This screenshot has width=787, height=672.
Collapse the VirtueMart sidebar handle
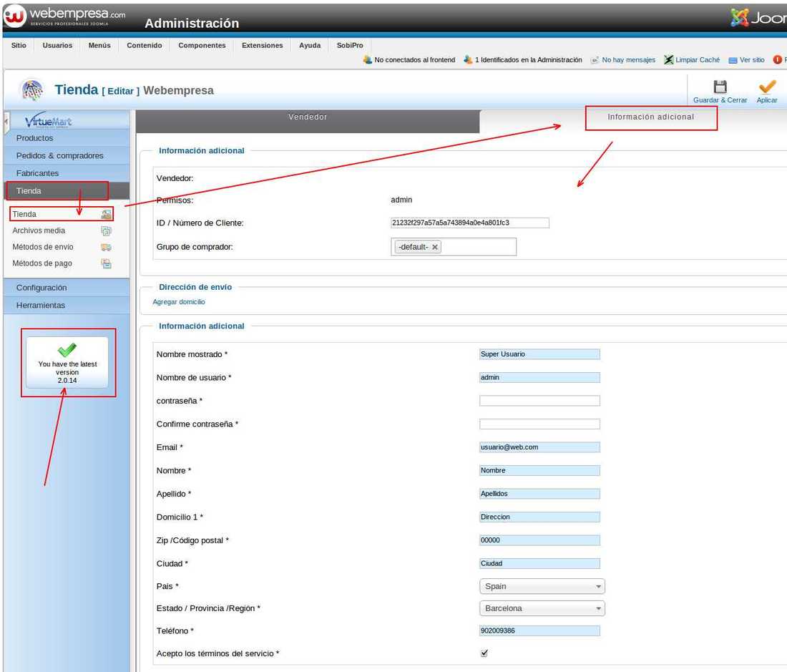click(x=6, y=122)
